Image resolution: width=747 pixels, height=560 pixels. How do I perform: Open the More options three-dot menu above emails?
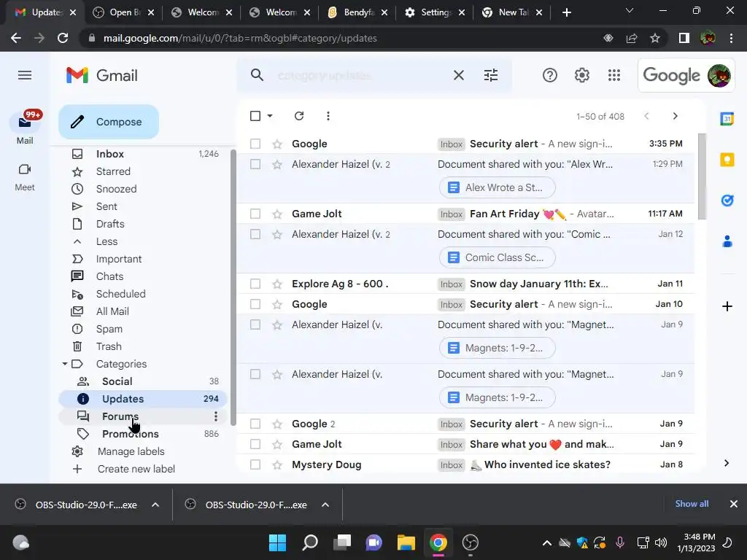pos(328,116)
